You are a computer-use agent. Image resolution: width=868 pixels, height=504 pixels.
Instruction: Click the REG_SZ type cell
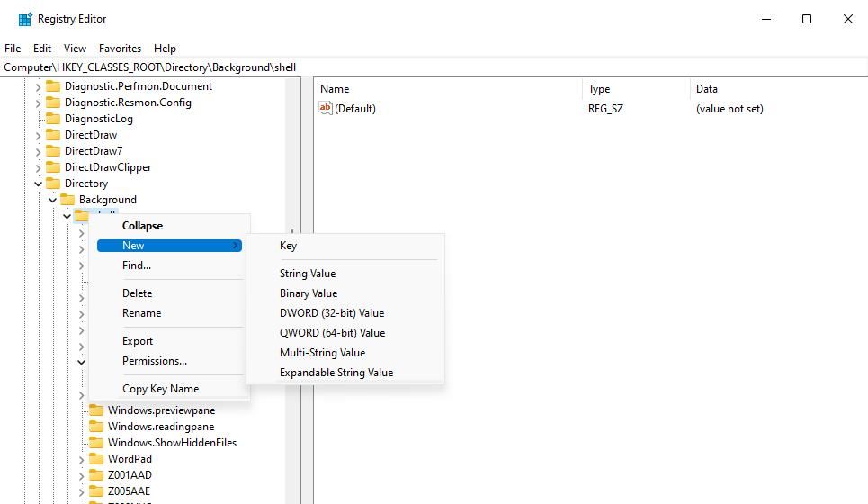click(605, 109)
